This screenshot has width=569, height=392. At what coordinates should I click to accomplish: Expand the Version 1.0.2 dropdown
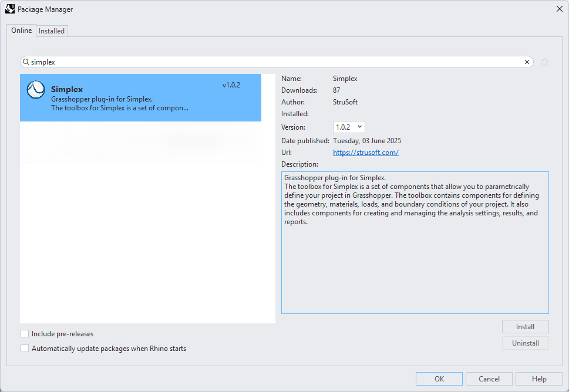pyautogui.click(x=349, y=127)
